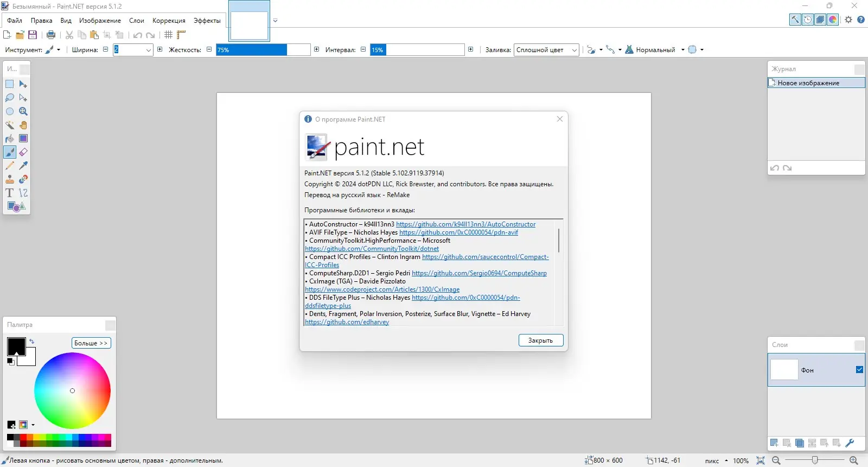Select the Shapes tool

pyautogui.click(x=16, y=206)
